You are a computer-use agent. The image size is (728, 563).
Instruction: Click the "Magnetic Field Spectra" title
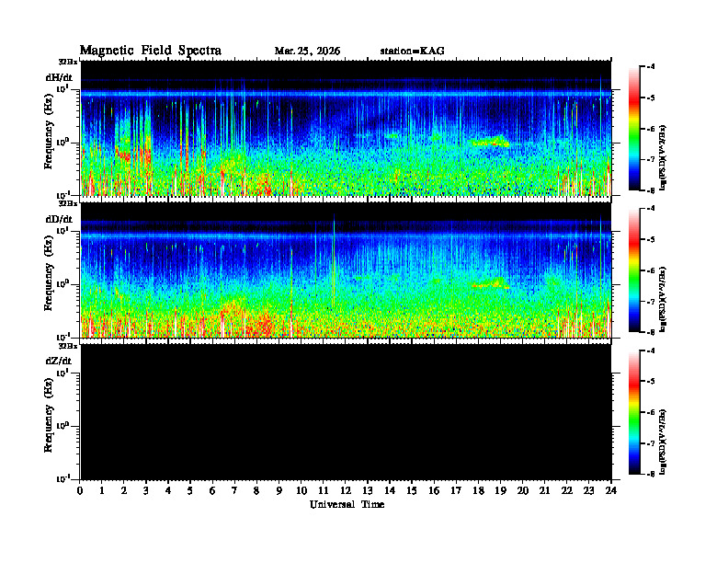point(151,51)
